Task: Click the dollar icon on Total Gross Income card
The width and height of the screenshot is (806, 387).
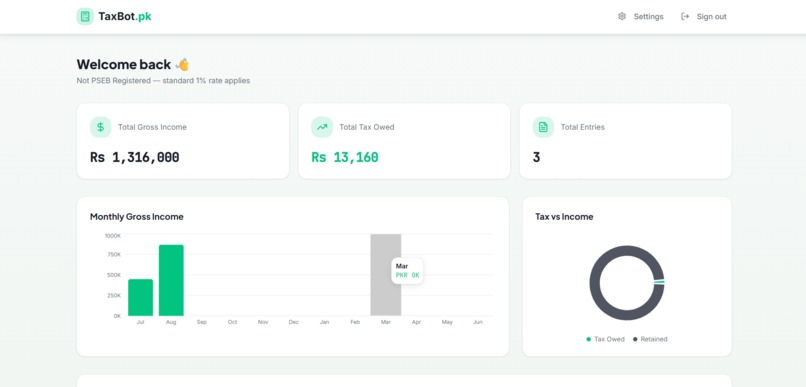Action: point(101,127)
